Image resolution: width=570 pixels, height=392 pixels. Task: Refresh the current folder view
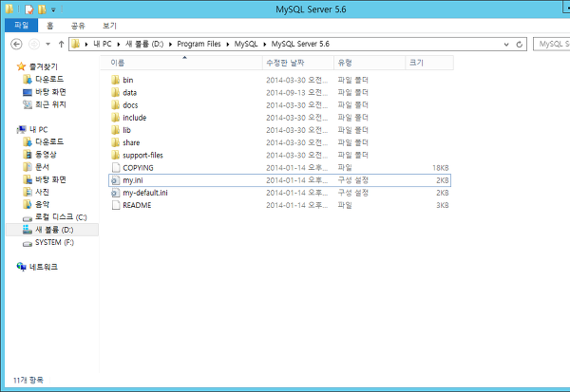(x=520, y=45)
